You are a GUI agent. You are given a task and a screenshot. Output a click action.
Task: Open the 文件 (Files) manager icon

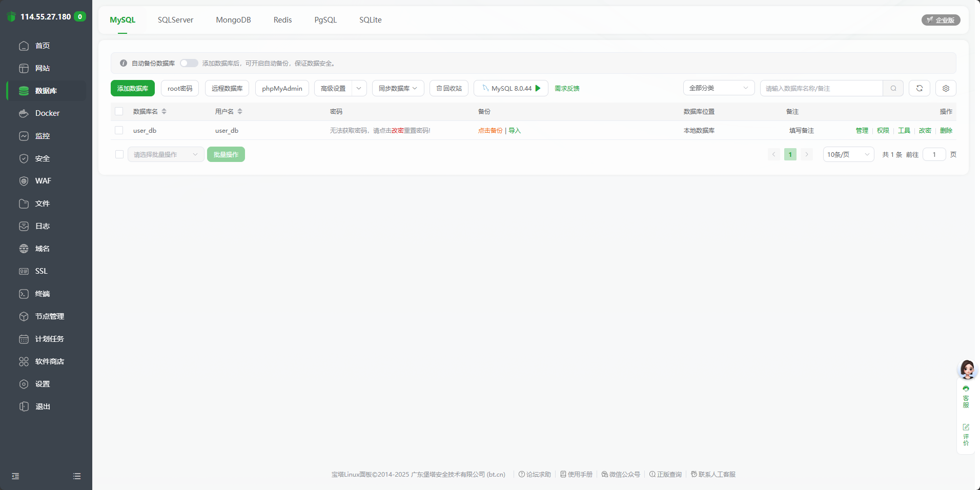click(42, 203)
